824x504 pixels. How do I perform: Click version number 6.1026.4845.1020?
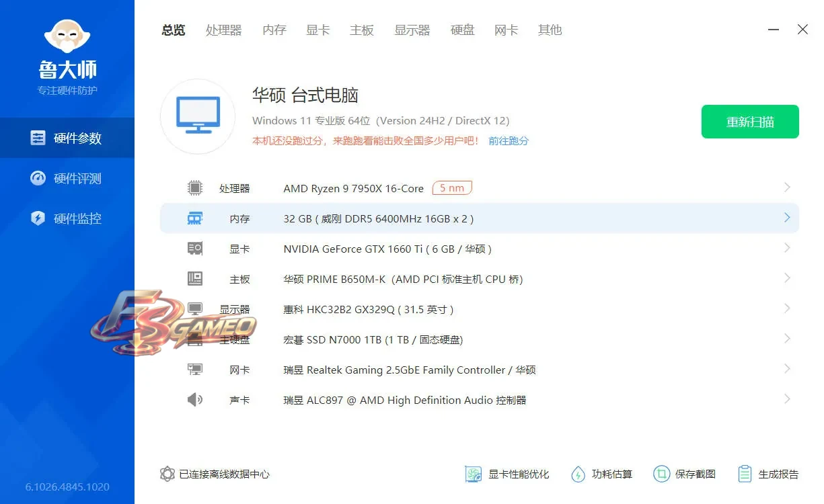pyautogui.click(x=67, y=487)
